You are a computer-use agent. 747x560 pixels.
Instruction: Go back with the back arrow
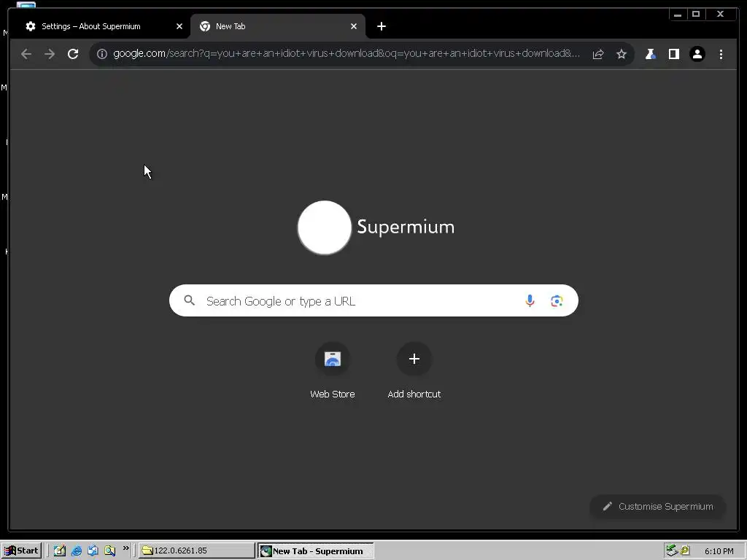(26, 54)
